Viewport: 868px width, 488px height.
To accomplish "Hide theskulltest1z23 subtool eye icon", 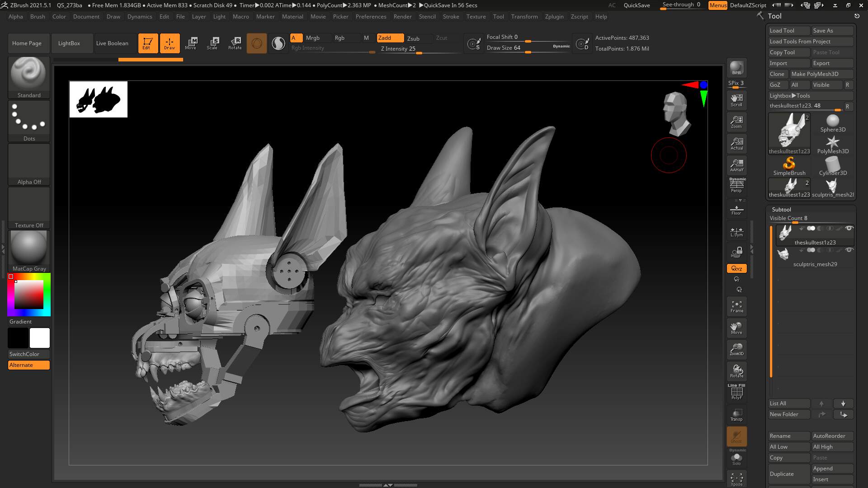I will click(x=849, y=228).
